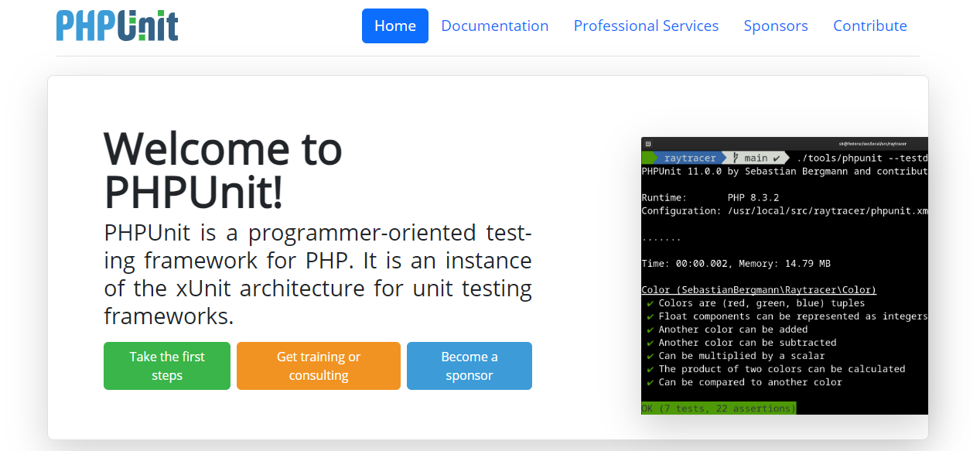980x451 pixels.
Task: Click the orange Get training or consulting button
Action: click(318, 366)
